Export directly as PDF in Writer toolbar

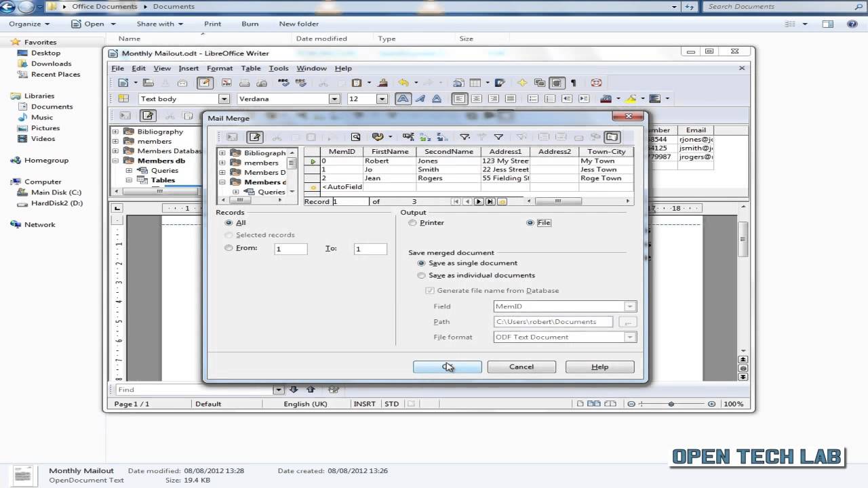tap(226, 83)
